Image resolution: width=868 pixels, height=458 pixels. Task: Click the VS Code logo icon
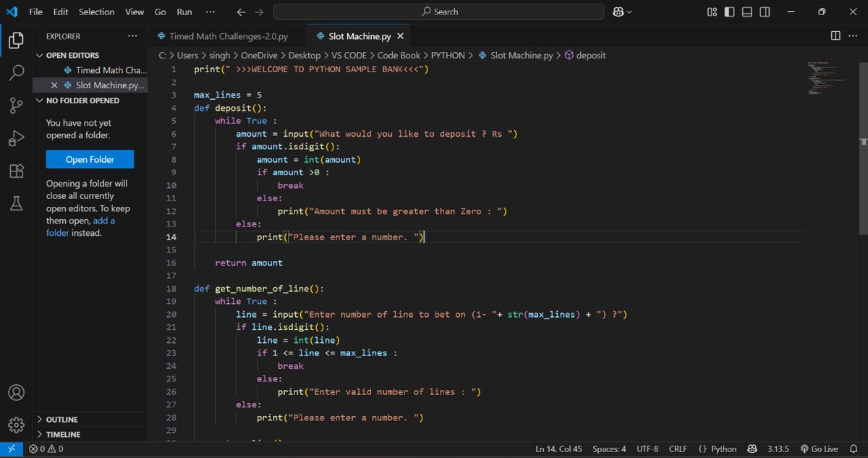point(12,12)
